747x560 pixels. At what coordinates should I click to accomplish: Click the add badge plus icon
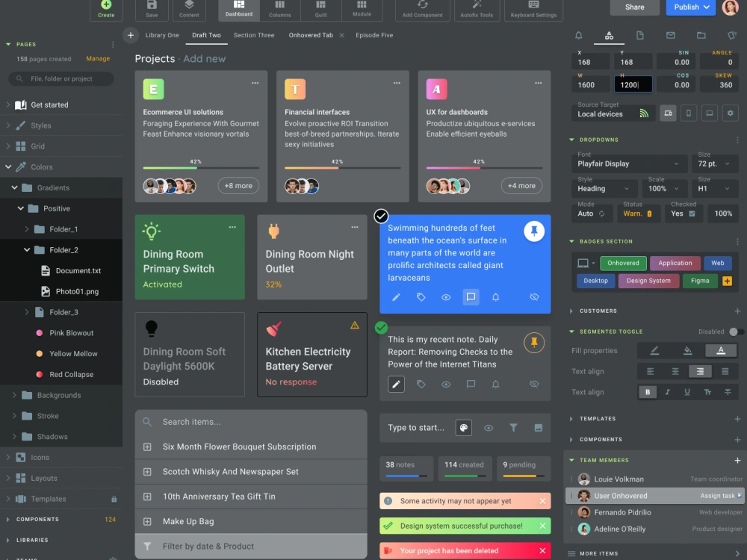tap(727, 281)
